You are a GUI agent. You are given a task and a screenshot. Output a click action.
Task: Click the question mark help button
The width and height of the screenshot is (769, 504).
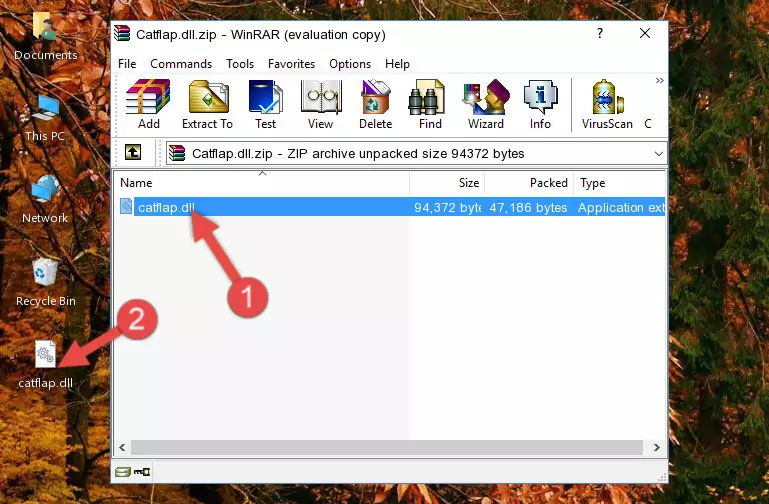click(x=600, y=33)
